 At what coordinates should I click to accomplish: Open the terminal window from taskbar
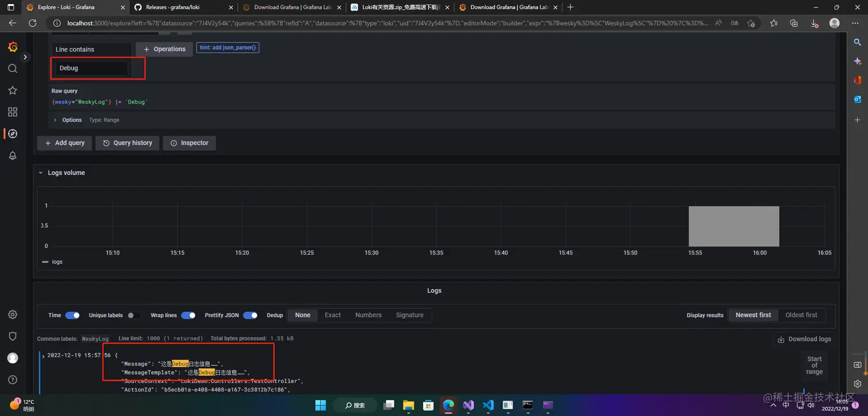(x=528, y=405)
